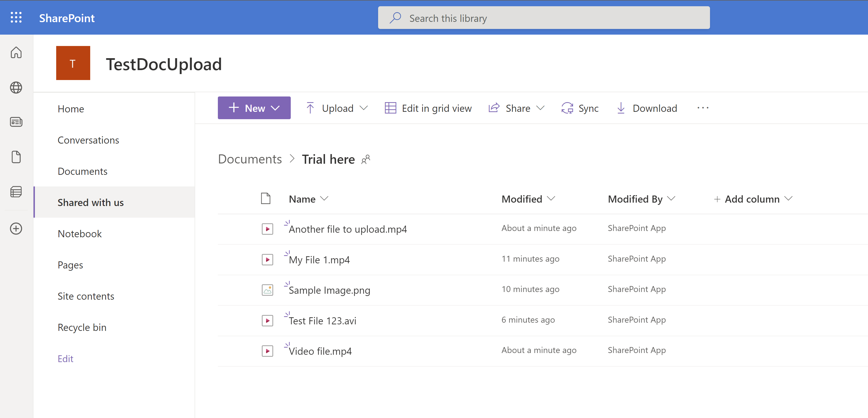The height and width of the screenshot is (418, 868).
Task: Click the create plus circle icon
Action: (16, 228)
